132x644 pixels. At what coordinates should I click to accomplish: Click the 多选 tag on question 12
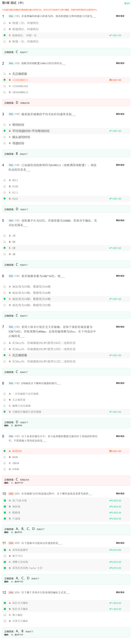pyautogui.click(x=11, y=592)
